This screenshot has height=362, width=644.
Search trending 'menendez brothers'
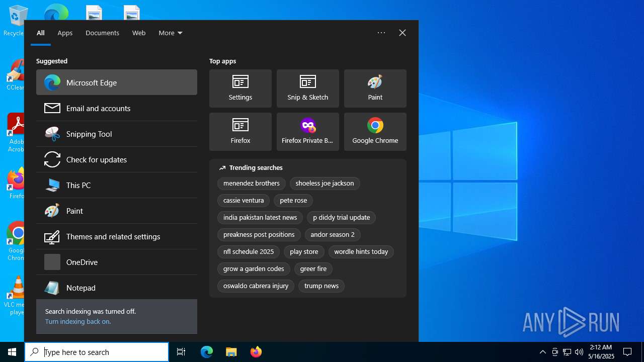[252, 184]
